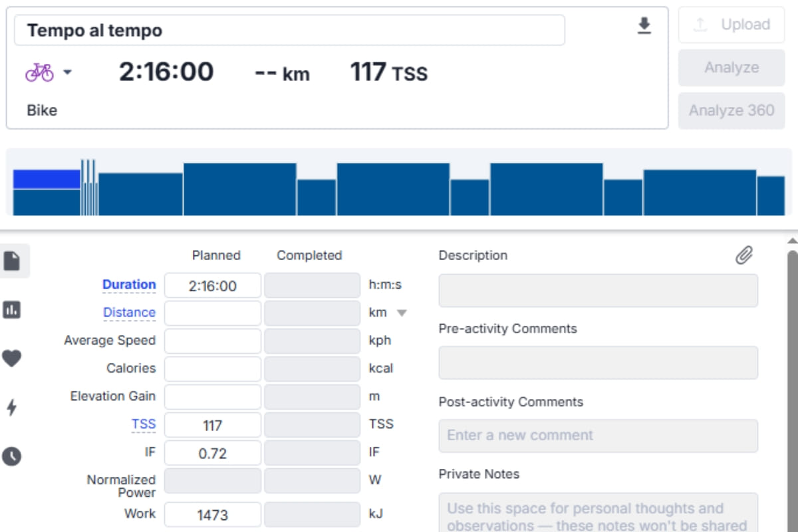Click the planned Average Speed field
Viewport: 798px width, 532px height.
pyautogui.click(x=213, y=341)
